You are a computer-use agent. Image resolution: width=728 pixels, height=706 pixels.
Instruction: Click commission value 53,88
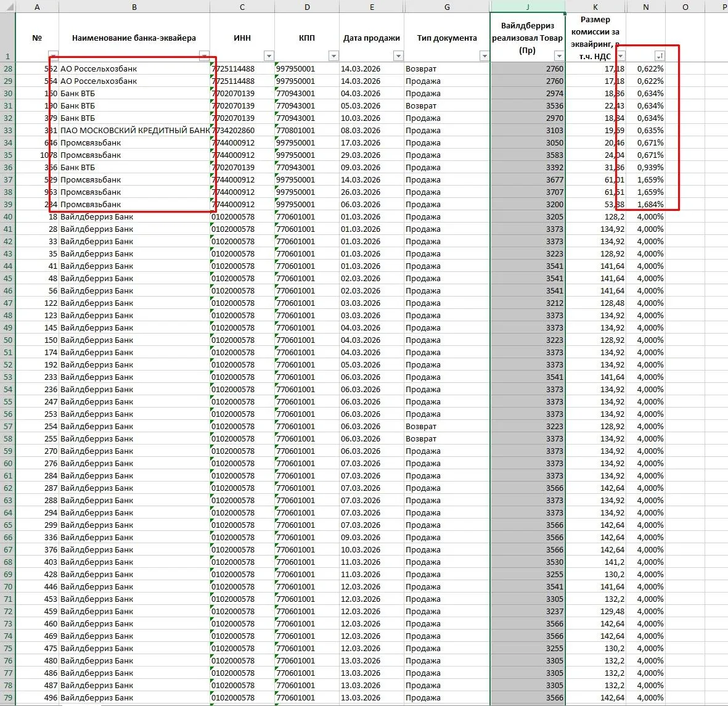pos(595,204)
